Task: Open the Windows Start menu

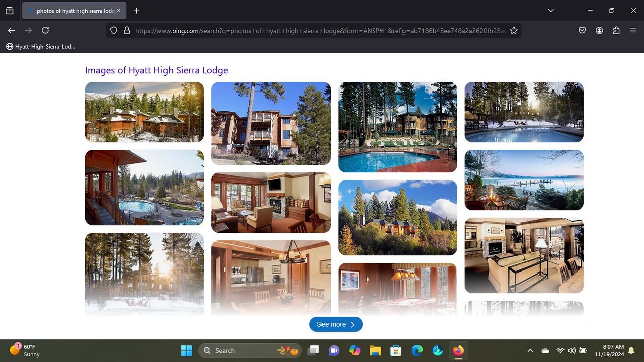Action: pyautogui.click(x=186, y=351)
